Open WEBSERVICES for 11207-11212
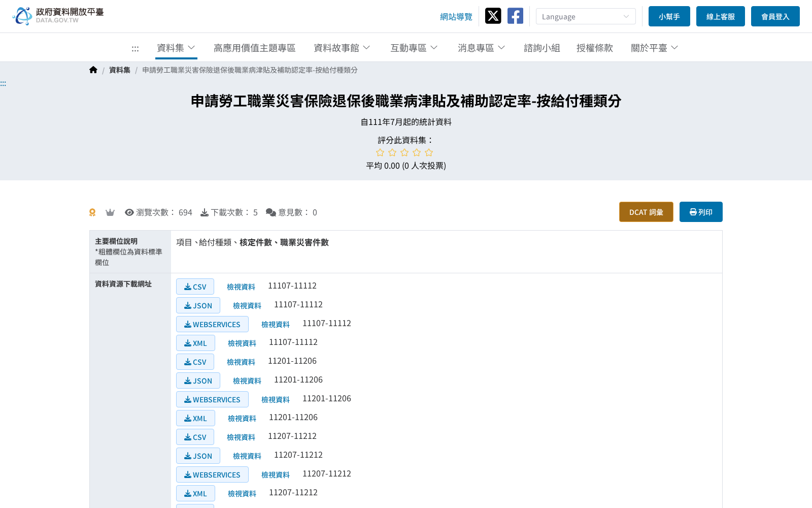 pyautogui.click(x=212, y=474)
